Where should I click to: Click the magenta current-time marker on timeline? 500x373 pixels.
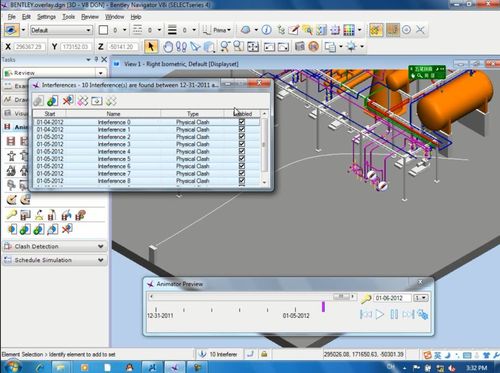tap(323, 307)
